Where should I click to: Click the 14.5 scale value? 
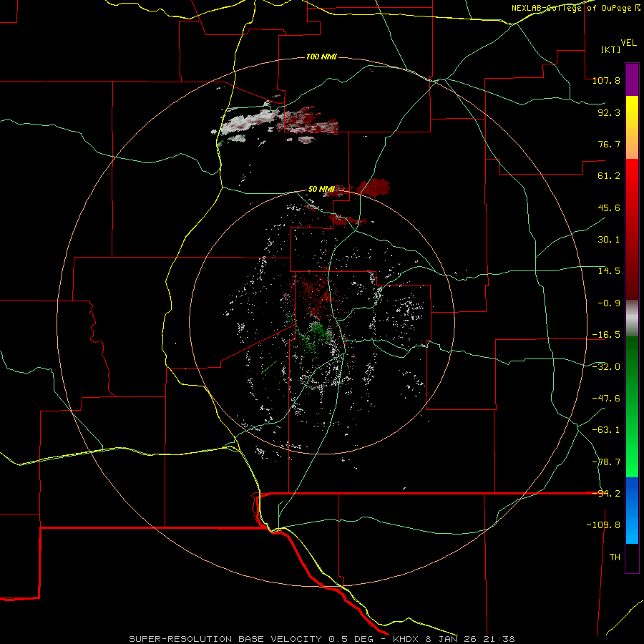[x=609, y=271]
